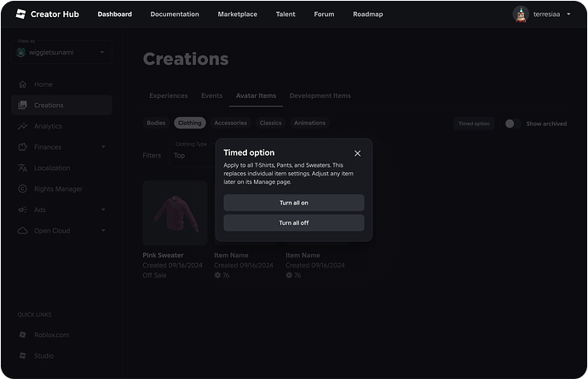
Task: Select the Analytics chart icon
Action: coord(22,126)
